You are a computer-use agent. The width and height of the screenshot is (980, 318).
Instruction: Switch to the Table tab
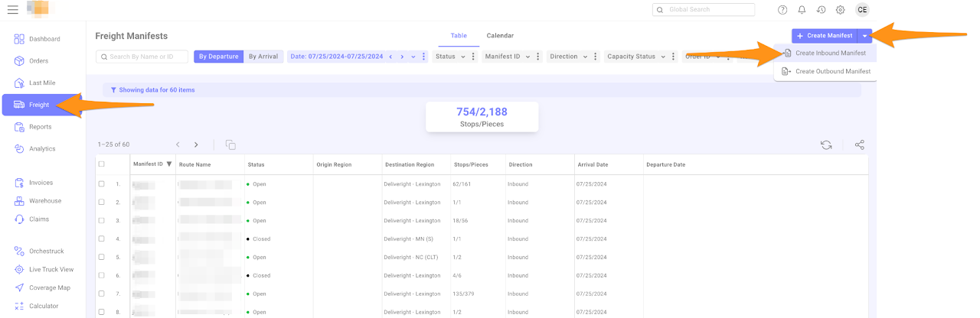(459, 36)
